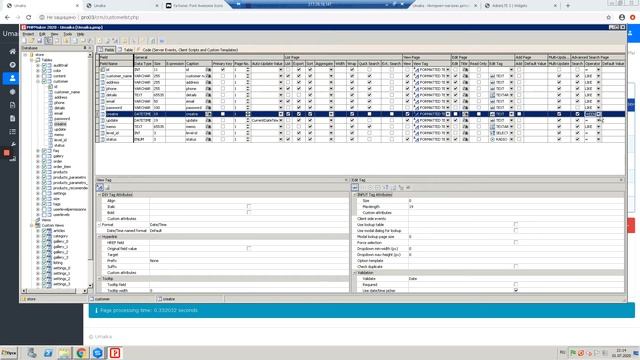The image size is (640, 360).
Task: Reload the browser page
Action: pos(28,17)
